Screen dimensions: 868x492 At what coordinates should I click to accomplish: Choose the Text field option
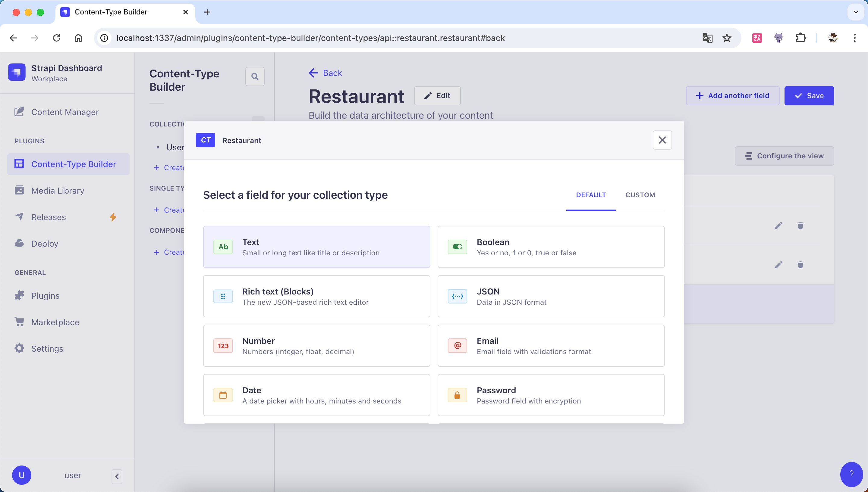(316, 247)
